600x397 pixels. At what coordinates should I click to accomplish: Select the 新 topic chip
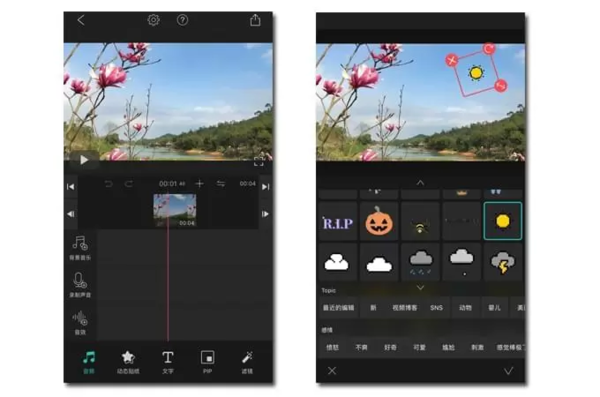(x=373, y=307)
